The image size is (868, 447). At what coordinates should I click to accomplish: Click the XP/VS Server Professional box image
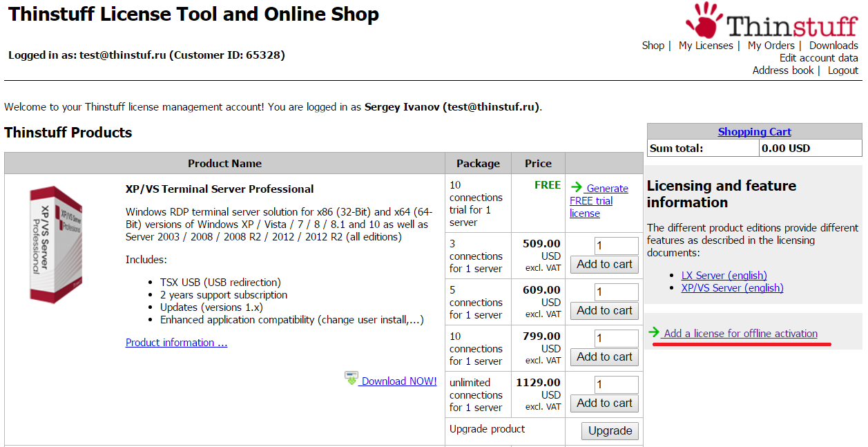(56, 244)
